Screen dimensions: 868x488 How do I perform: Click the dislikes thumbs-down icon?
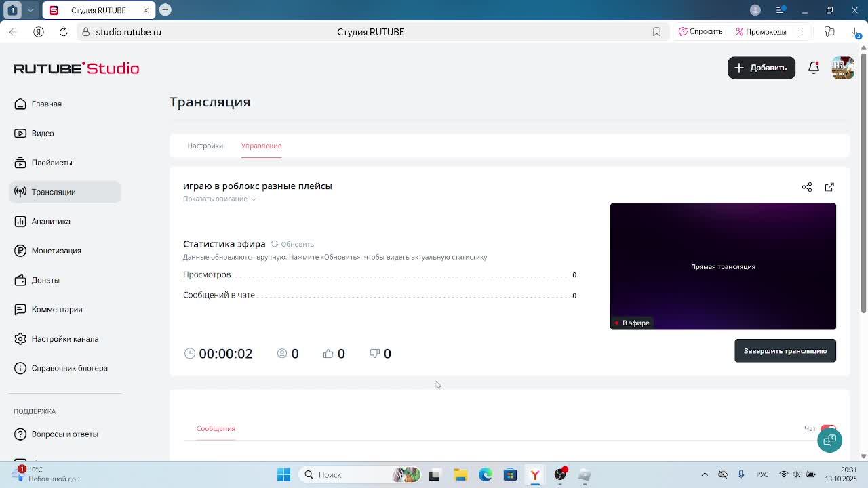[374, 353]
